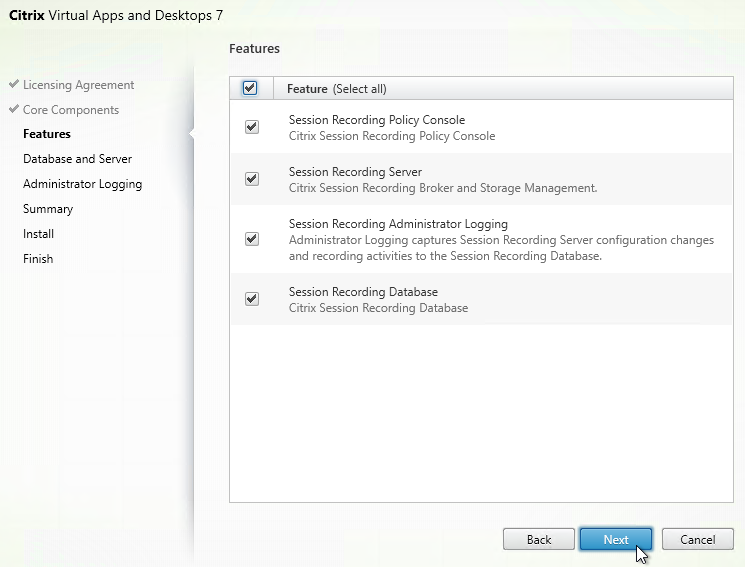
Task: Uncheck Session Recording Administrator Logging checkbox
Action: (252, 239)
